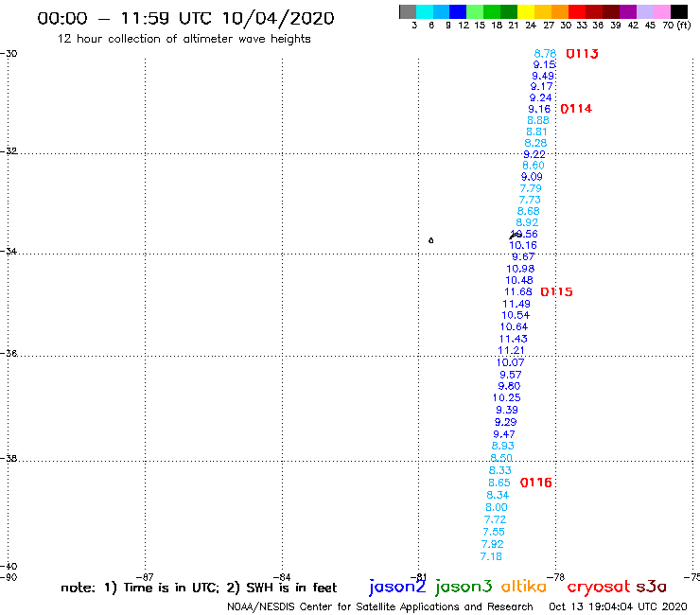Click the 9.24 wave height value
Screen dimensions: 700x615
541,97
